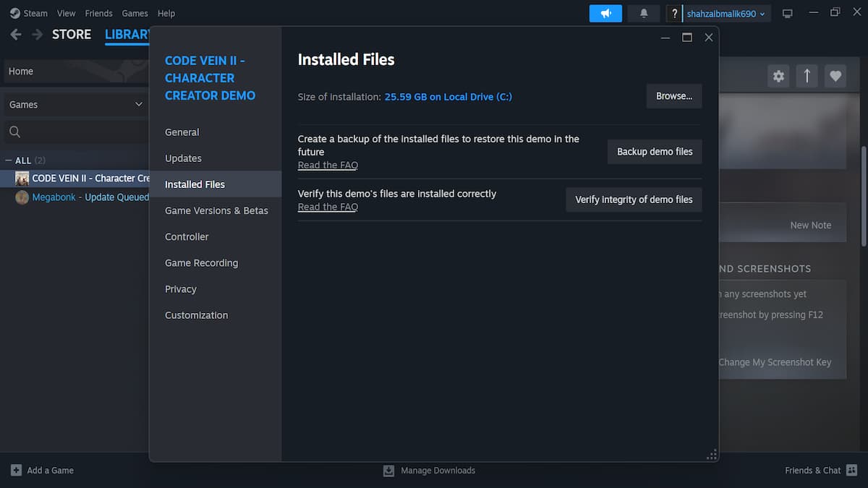Enter Big Picture mode via the monitor icon

[x=787, y=13]
